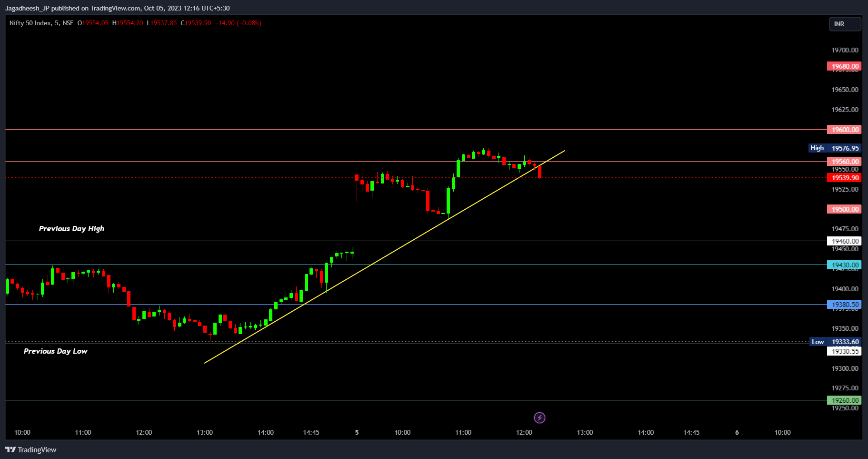Click the 19700.00 price axis value
The image size is (868, 459).
[x=845, y=50]
